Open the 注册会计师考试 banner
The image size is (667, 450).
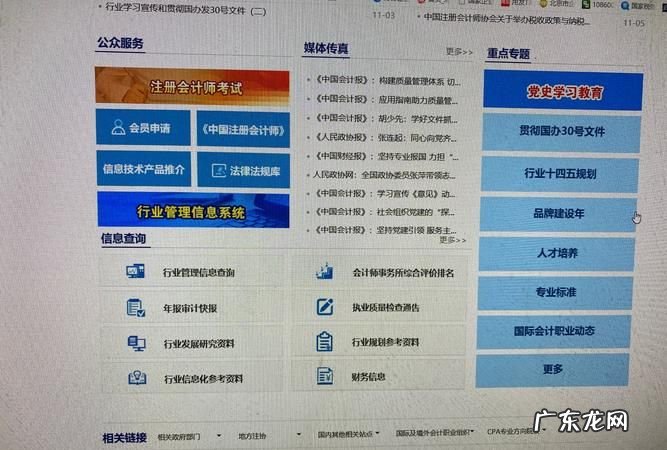coord(192,85)
